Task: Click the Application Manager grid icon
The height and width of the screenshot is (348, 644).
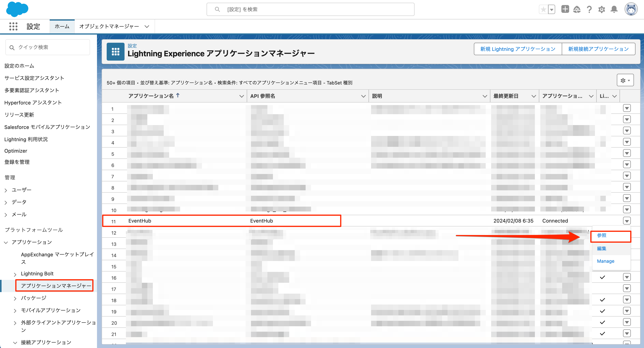Action: [115, 52]
